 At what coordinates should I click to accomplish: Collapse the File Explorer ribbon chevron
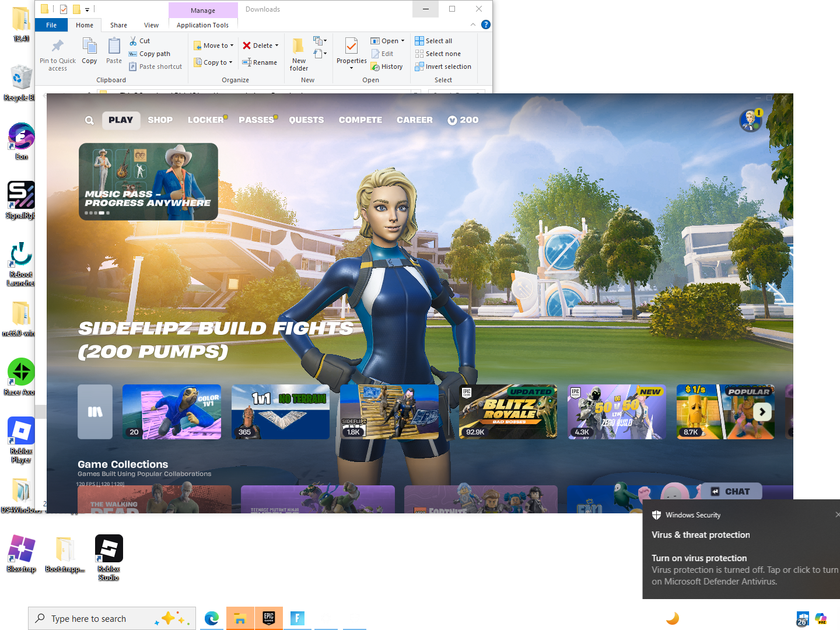[473, 24]
